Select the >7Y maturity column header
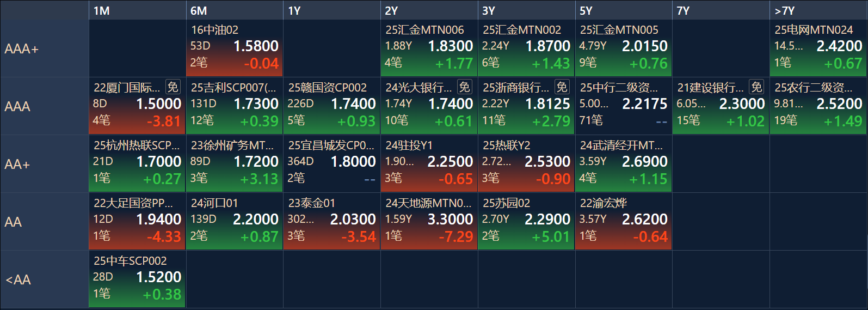The image size is (868, 310). coord(818,10)
